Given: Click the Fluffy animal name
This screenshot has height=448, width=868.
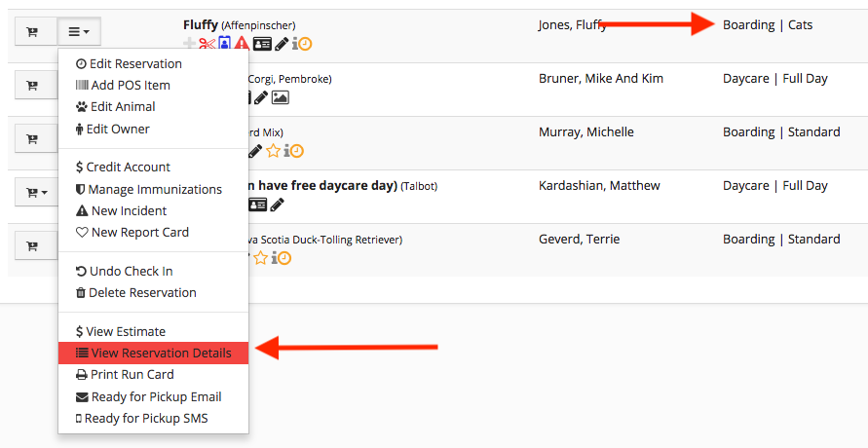Looking at the screenshot, I should (x=200, y=24).
